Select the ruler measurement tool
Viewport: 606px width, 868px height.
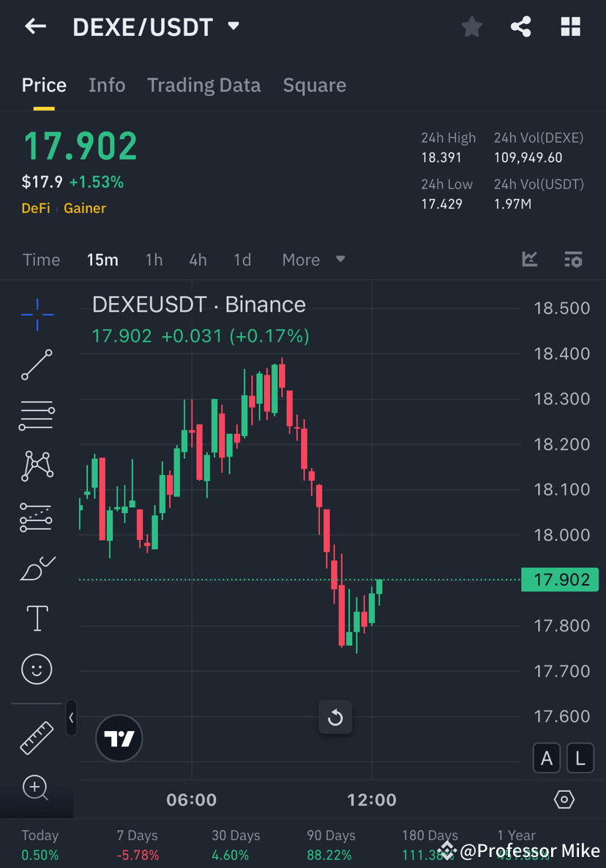click(37, 738)
